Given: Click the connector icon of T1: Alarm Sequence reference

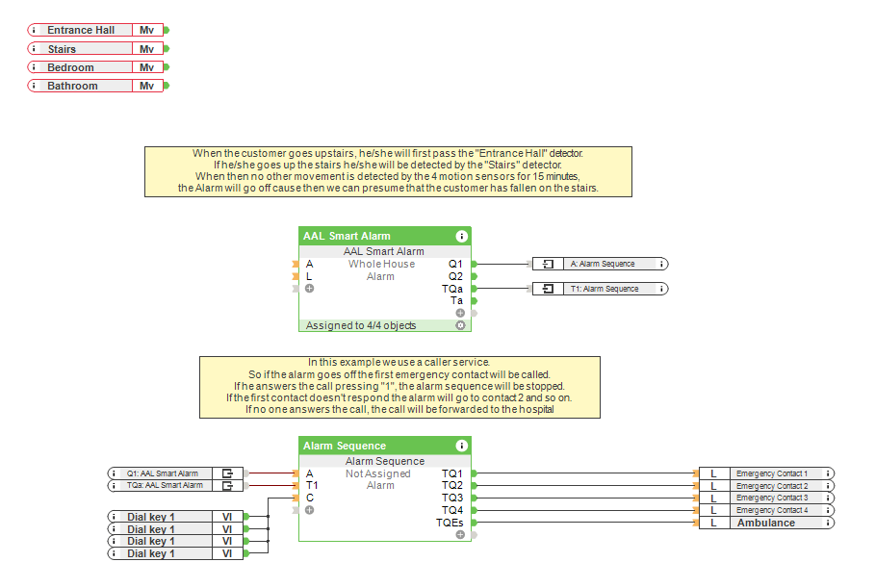Looking at the screenshot, I should [x=548, y=289].
